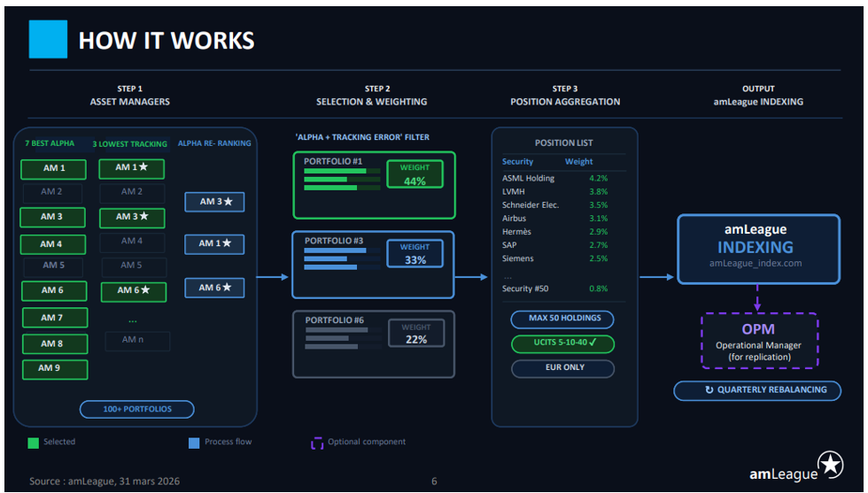Select starred AM 3 under 3 Lowest Tracking
Image resolution: width=868 pixels, height=493 pixels.
pos(132,218)
